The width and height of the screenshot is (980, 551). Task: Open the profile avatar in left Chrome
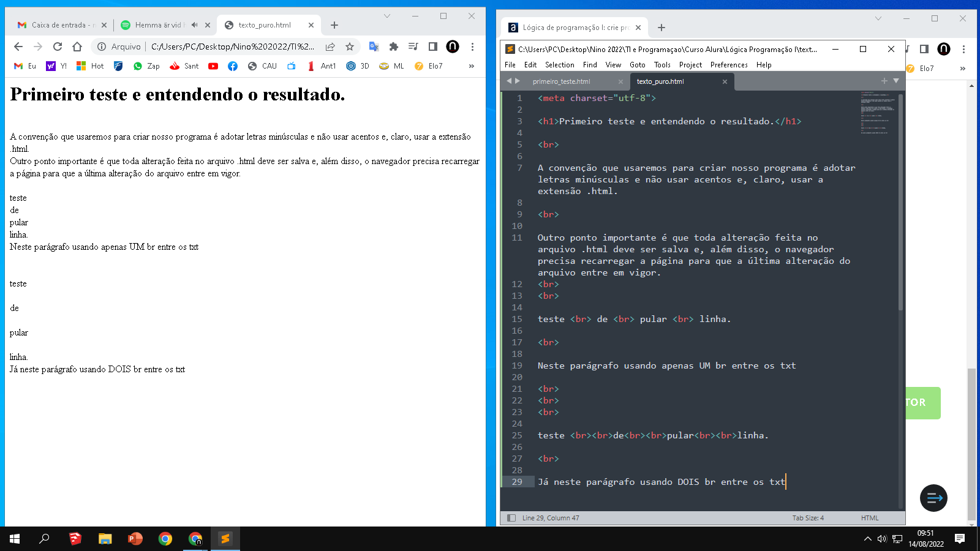point(453,47)
